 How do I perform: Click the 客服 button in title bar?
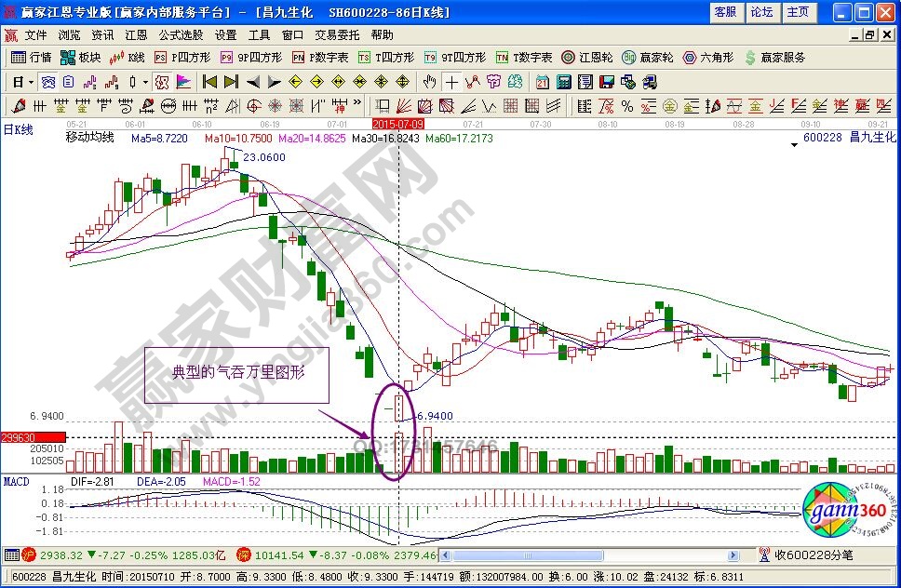725,12
